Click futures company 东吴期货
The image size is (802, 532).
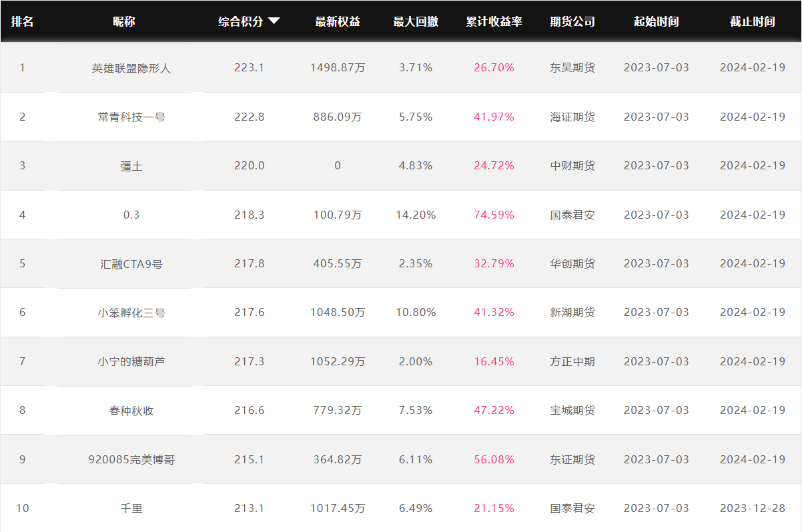(x=572, y=67)
